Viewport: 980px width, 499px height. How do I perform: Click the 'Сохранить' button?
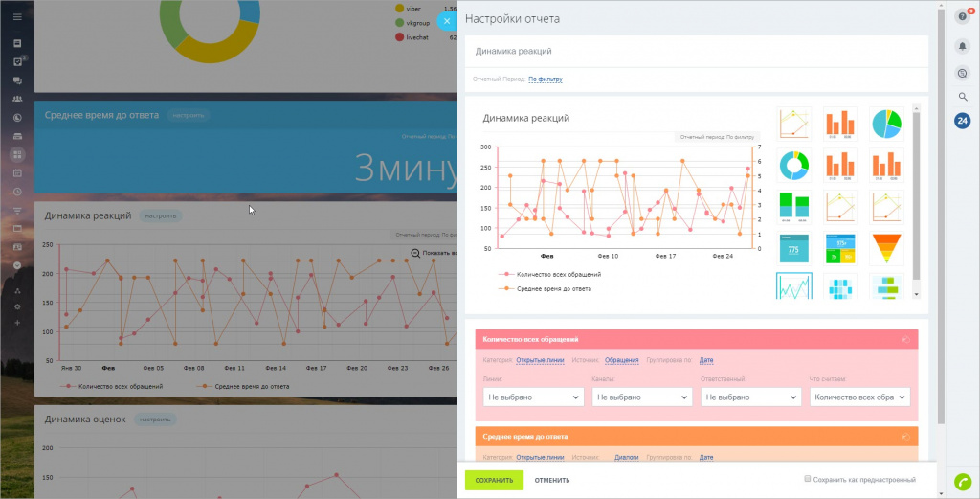(494, 480)
